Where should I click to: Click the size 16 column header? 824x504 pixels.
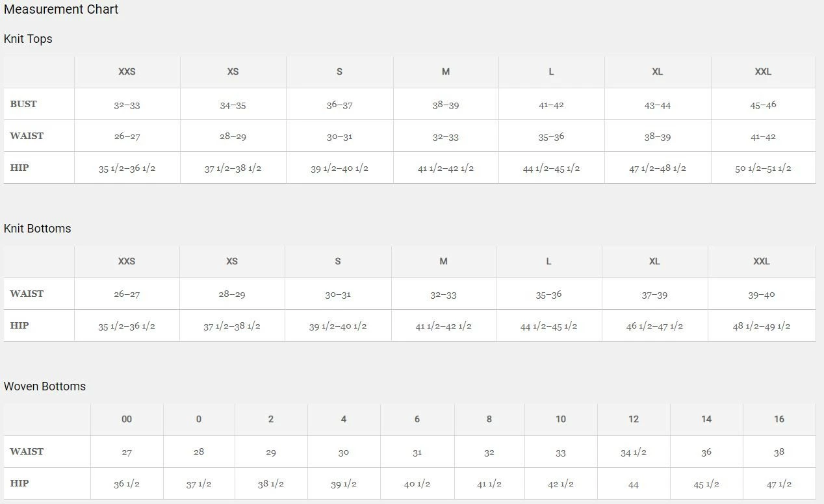coord(779,419)
